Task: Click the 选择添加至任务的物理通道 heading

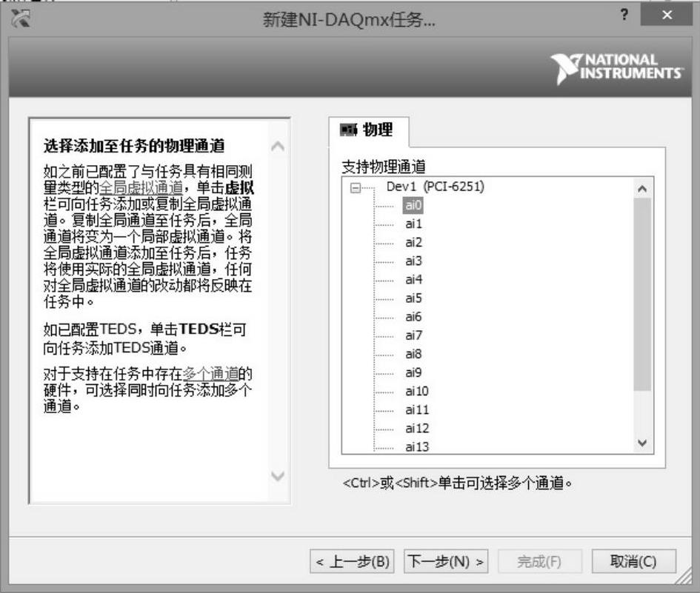Action: [x=134, y=145]
